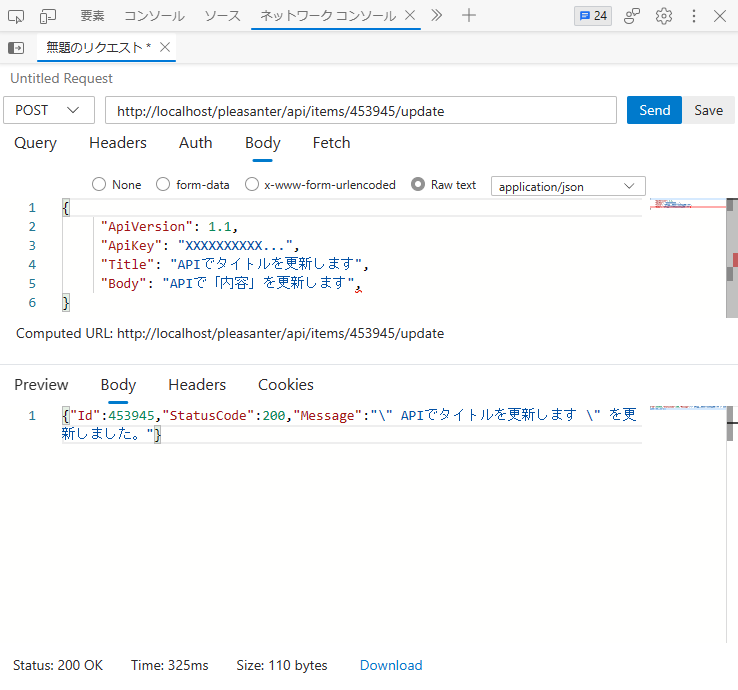
Task: Open the Fetch tab
Action: point(331,143)
